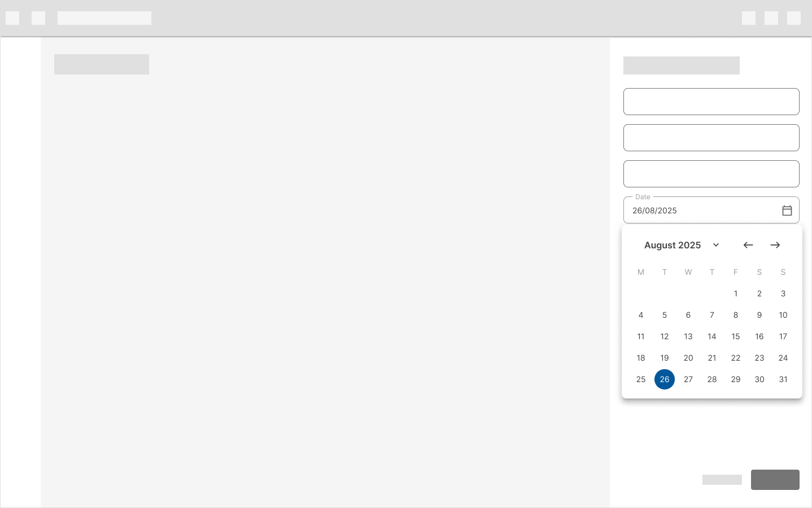
Task: Click inside the Date input field
Action: tap(695, 211)
